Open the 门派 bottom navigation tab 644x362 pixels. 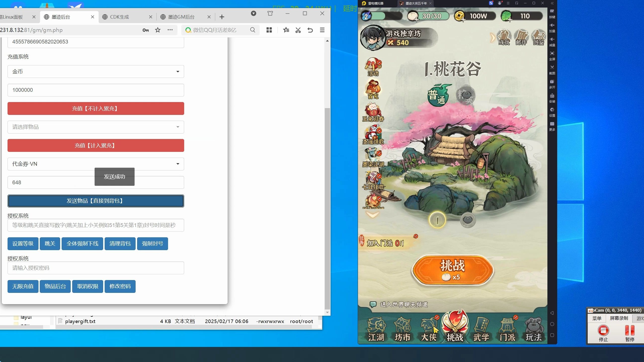click(507, 329)
